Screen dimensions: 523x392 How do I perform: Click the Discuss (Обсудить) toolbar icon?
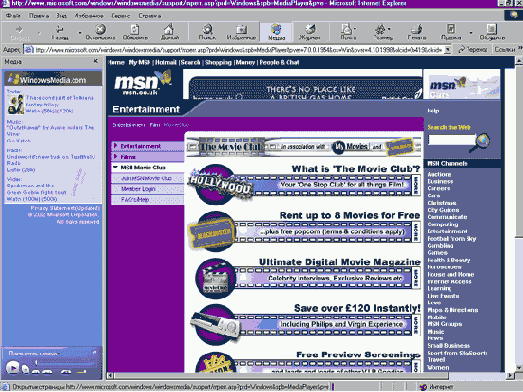click(x=492, y=32)
